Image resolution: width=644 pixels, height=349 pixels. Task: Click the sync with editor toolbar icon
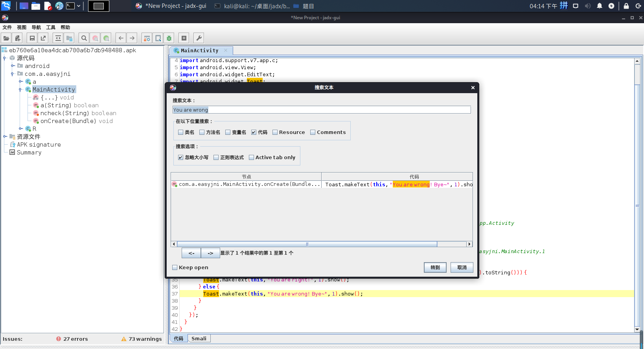[58, 38]
